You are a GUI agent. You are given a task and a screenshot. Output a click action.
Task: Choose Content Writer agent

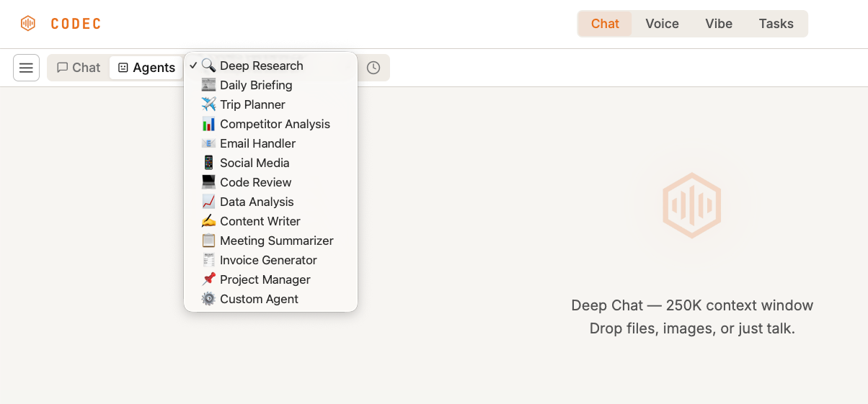tap(270, 221)
